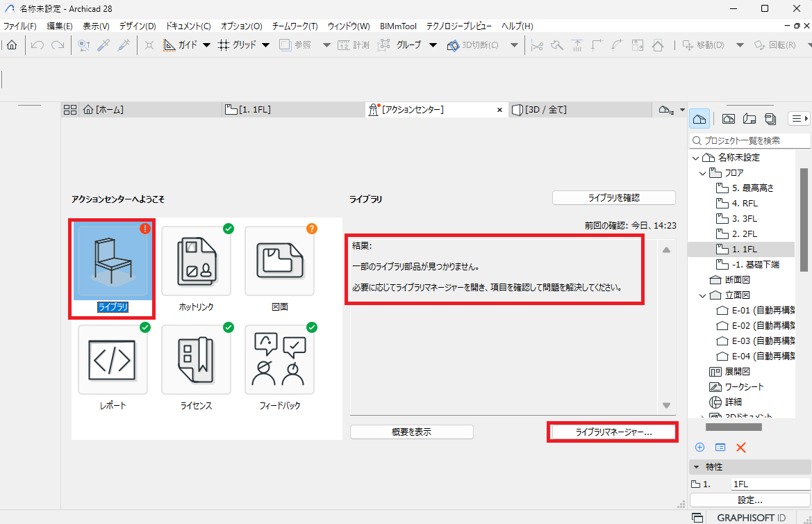Collapse the フロア tree node
Viewport: 812px width, 524px height.
(x=703, y=173)
